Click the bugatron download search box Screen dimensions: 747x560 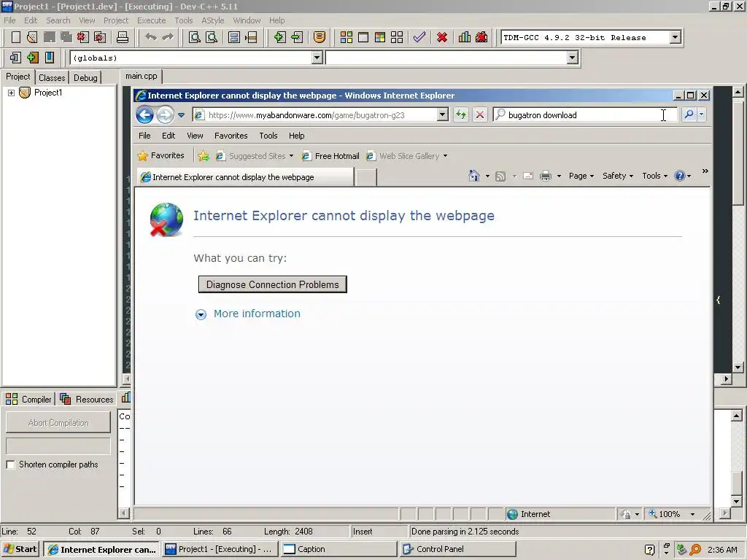584,114
